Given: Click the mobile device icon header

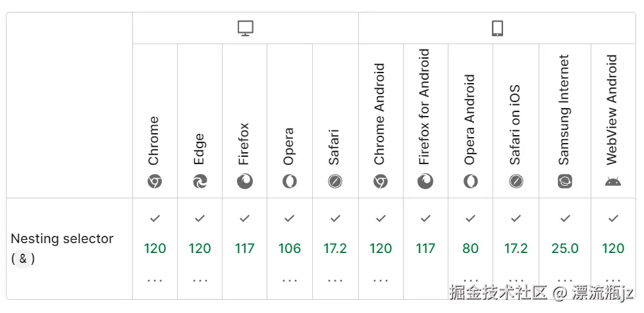Looking at the screenshot, I should (497, 28).
